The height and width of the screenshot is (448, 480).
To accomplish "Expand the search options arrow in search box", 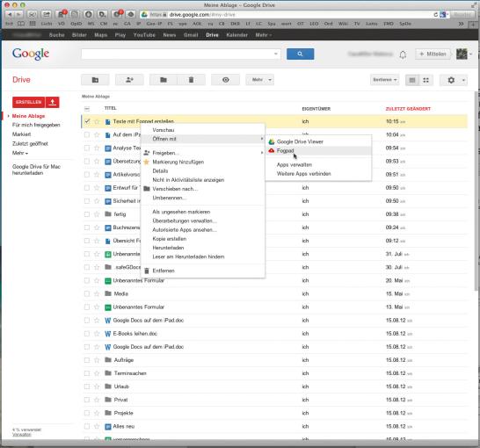I will pyautogui.click(x=276, y=54).
